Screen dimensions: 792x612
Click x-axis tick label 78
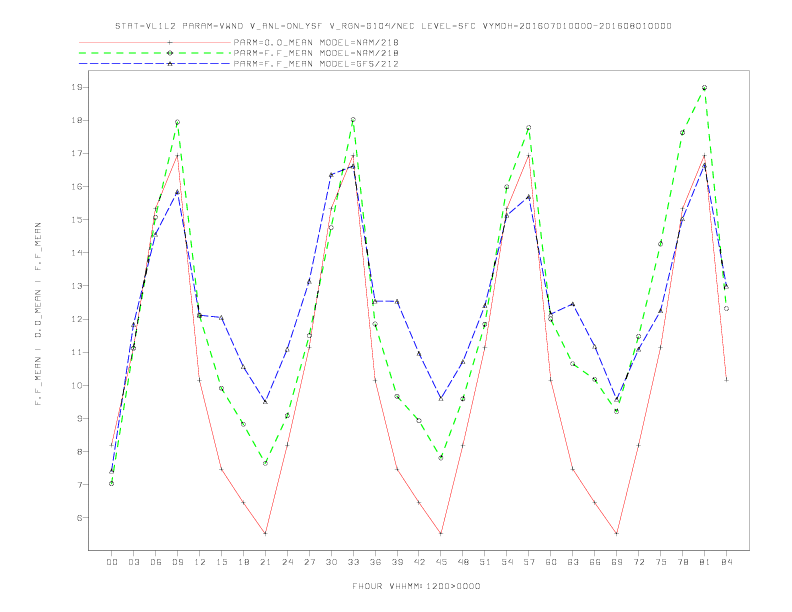point(682,562)
